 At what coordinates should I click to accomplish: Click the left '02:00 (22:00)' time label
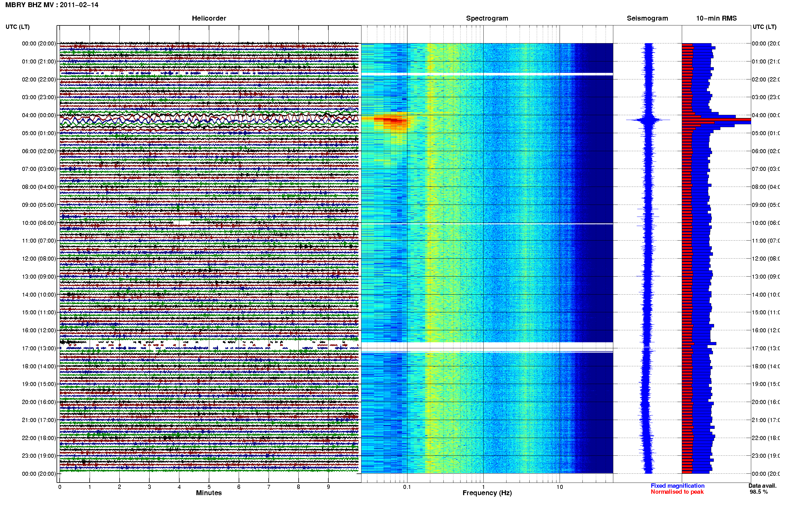(x=39, y=79)
